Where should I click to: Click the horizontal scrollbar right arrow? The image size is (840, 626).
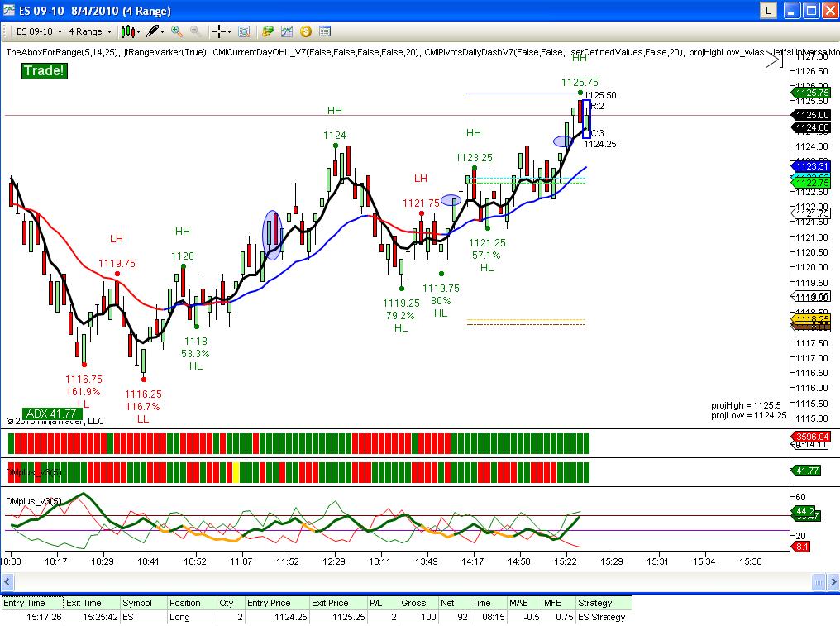(833, 581)
